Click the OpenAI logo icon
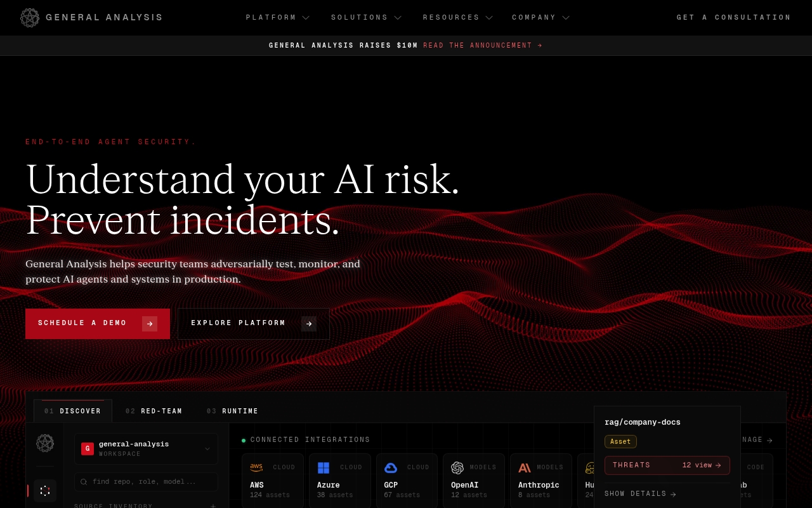This screenshot has width=812, height=508. (457, 468)
